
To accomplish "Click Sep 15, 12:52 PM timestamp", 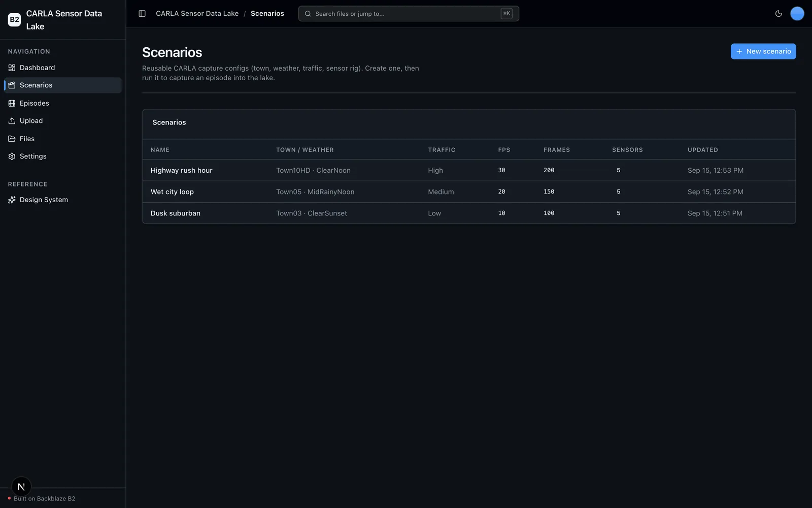I will [716, 192].
